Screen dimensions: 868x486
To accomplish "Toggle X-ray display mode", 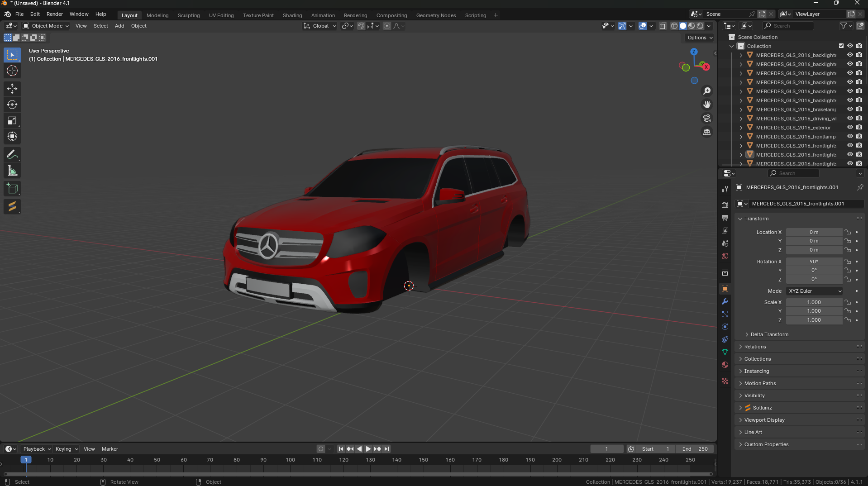I will point(663,26).
